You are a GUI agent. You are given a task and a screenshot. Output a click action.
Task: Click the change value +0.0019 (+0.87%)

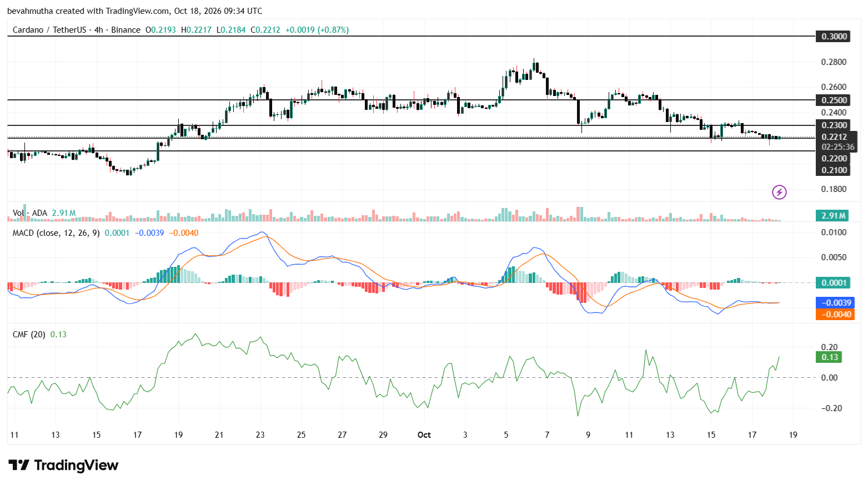point(317,30)
